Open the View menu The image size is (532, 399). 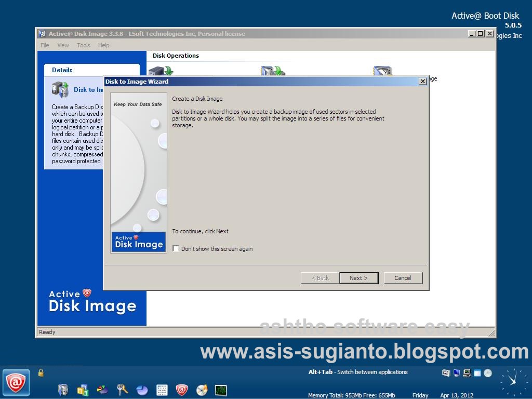pos(63,45)
